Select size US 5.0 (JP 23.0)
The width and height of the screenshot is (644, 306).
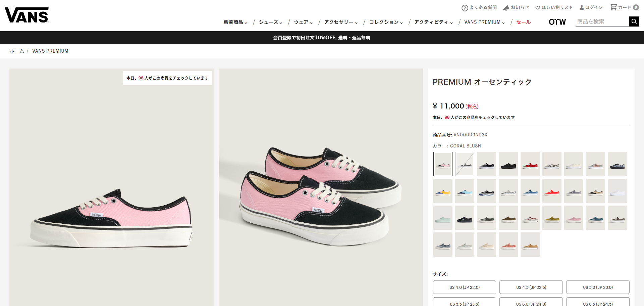[598, 287]
